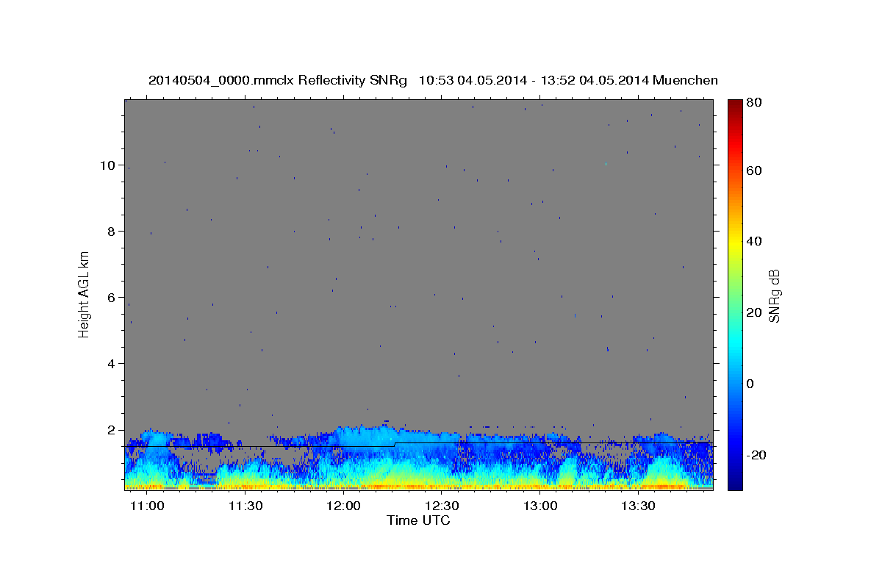
Task: Click the '10' height tick label
Action: 107,165
